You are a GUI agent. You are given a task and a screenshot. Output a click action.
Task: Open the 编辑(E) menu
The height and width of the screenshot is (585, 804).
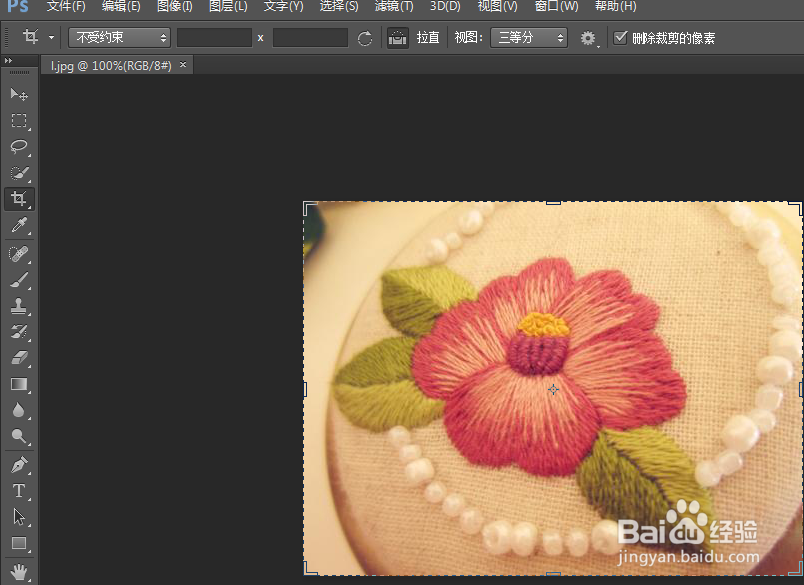point(121,6)
